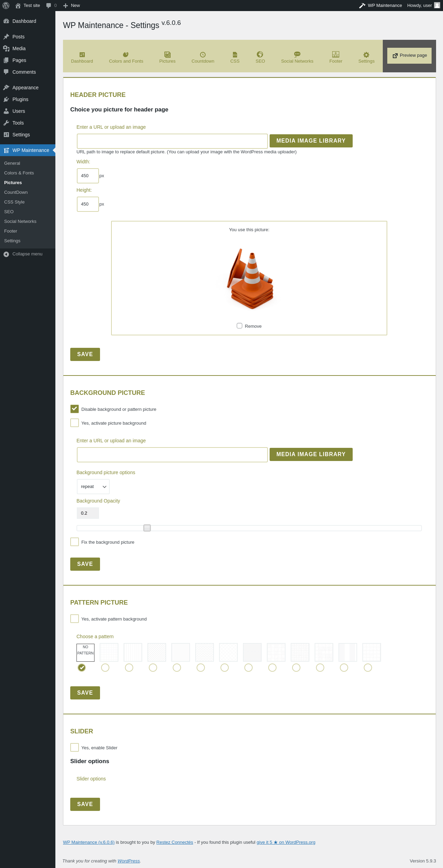443x868 pixels.
Task: Check Fix the background picture
Action: 74,542
